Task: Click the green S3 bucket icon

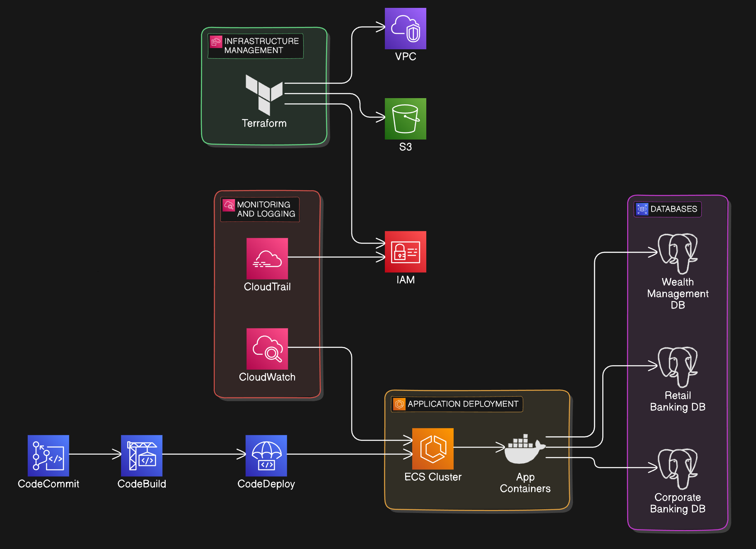Action: click(406, 119)
